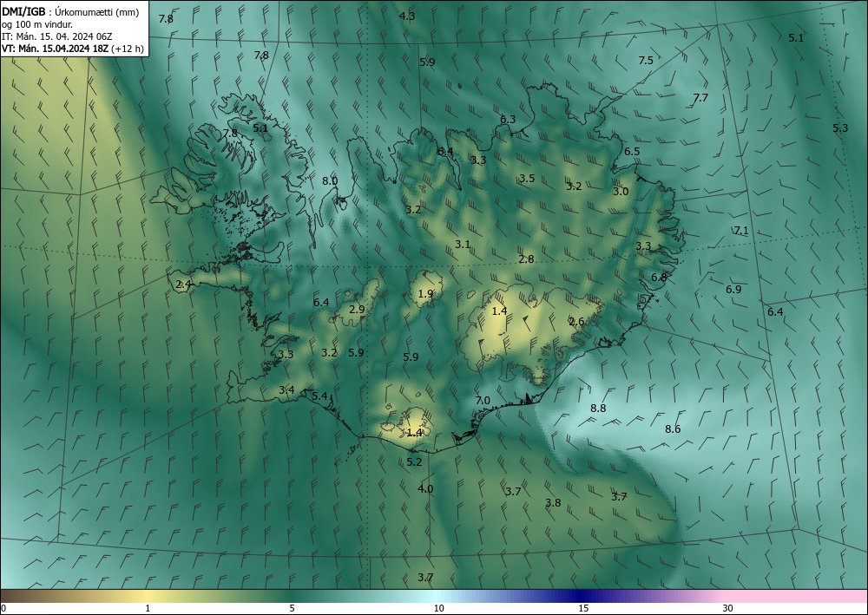Image resolution: width=868 pixels, height=615 pixels.
Task: Click the 'DMI/IGB : Úrkomumætti (mm)' title line
Action: pyautogui.click(x=70, y=12)
